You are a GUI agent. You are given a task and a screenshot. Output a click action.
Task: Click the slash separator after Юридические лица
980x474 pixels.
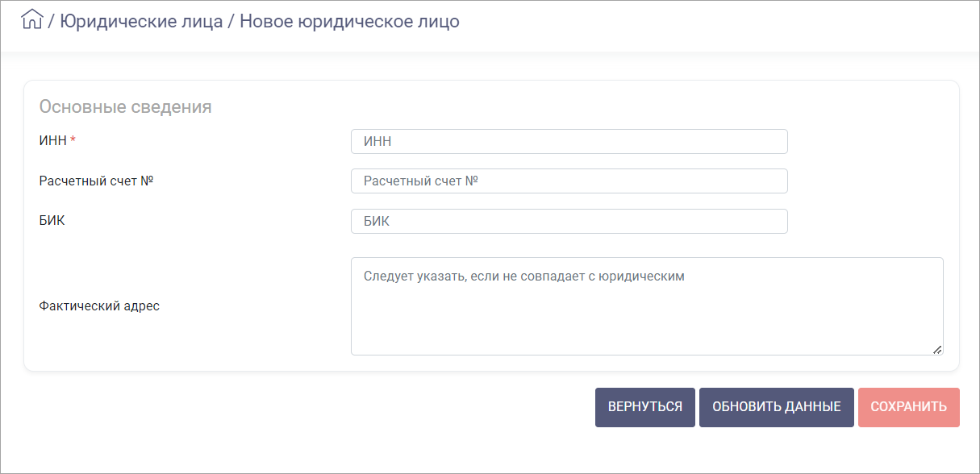point(231,21)
